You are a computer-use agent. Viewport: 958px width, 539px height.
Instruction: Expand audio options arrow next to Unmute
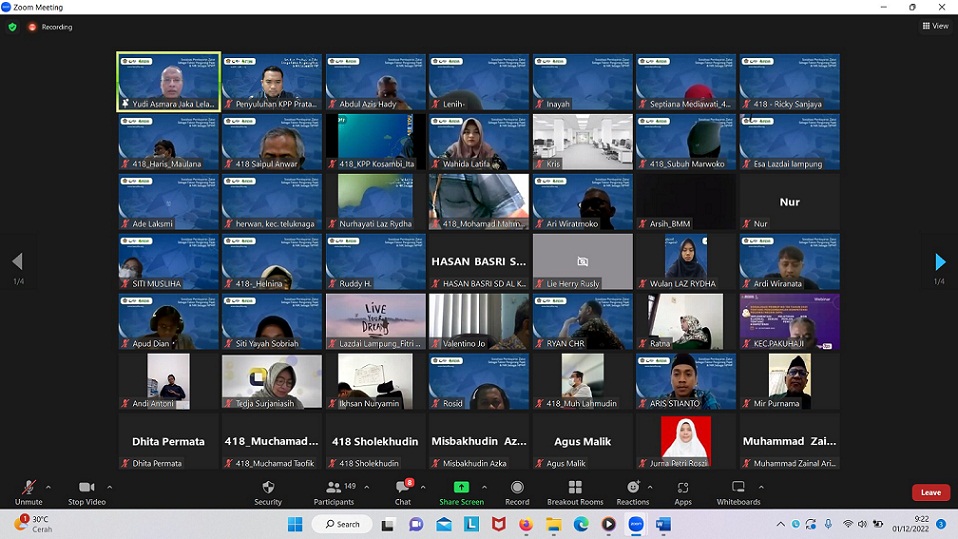coord(49,488)
